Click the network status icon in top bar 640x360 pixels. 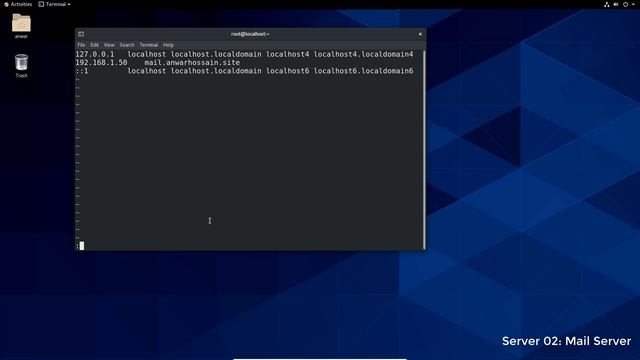coord(607,4)
